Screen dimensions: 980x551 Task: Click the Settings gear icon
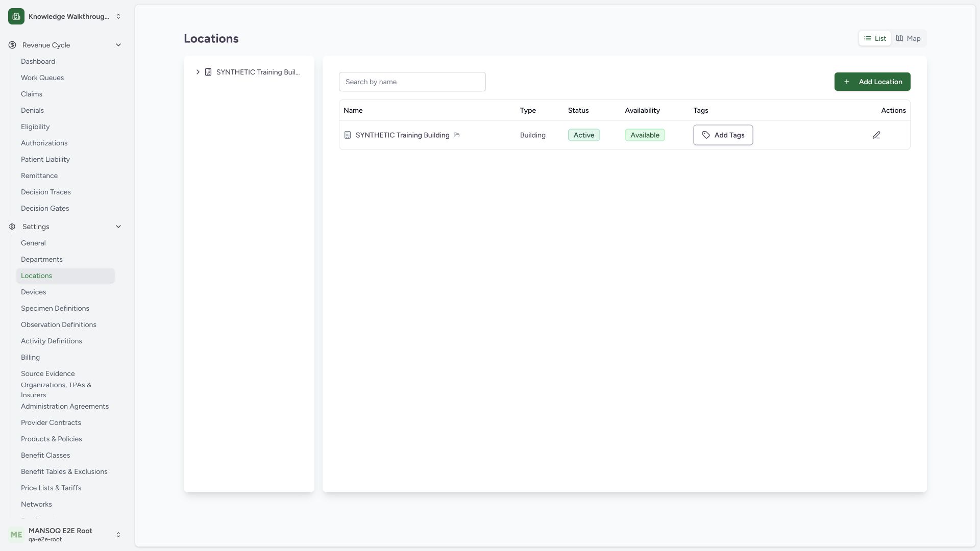(12, 227)
